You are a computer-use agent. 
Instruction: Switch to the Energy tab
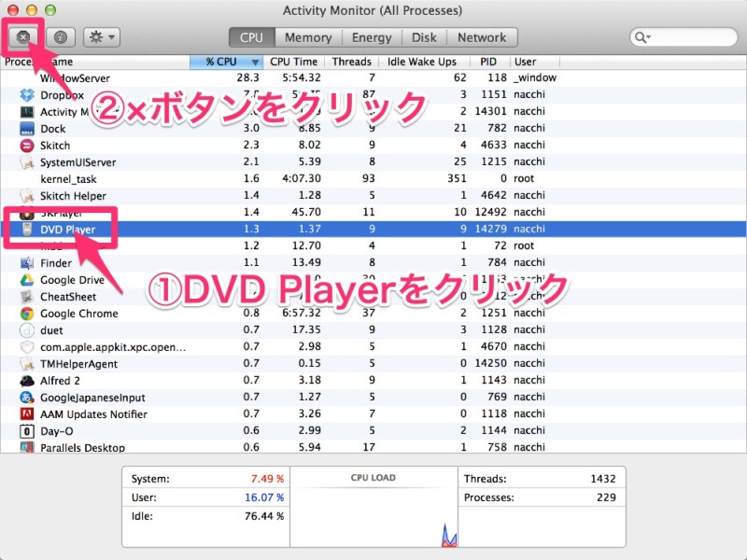tap(372, 37)
